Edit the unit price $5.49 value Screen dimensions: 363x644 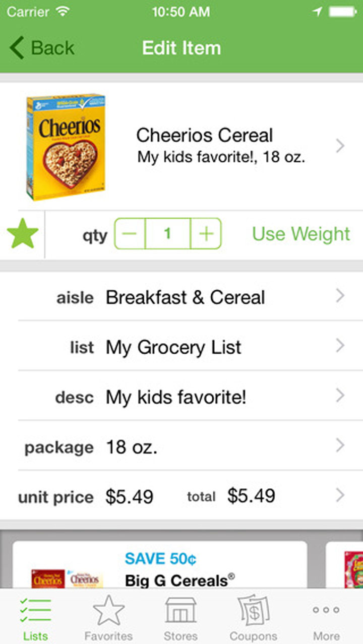(129, 496)
